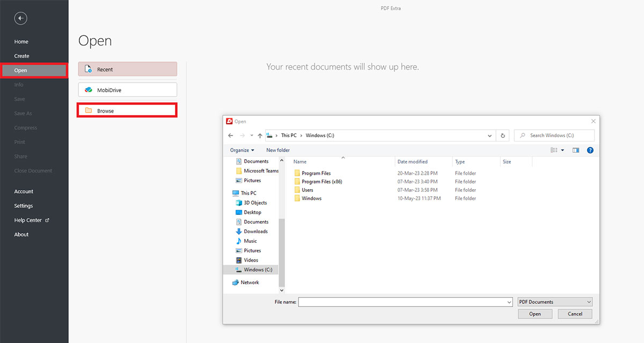Screen dimensions: 644x343
Task: Select Downloads in the navigation tree
Action: pyautogui.click(x=255, y=231)
